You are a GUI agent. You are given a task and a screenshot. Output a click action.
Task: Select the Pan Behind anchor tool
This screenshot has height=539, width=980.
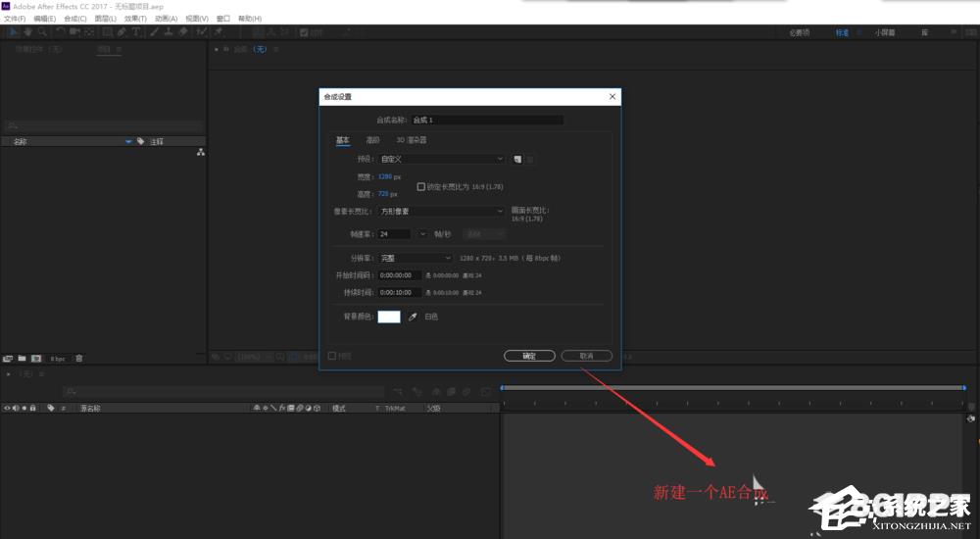pos(89,32)
